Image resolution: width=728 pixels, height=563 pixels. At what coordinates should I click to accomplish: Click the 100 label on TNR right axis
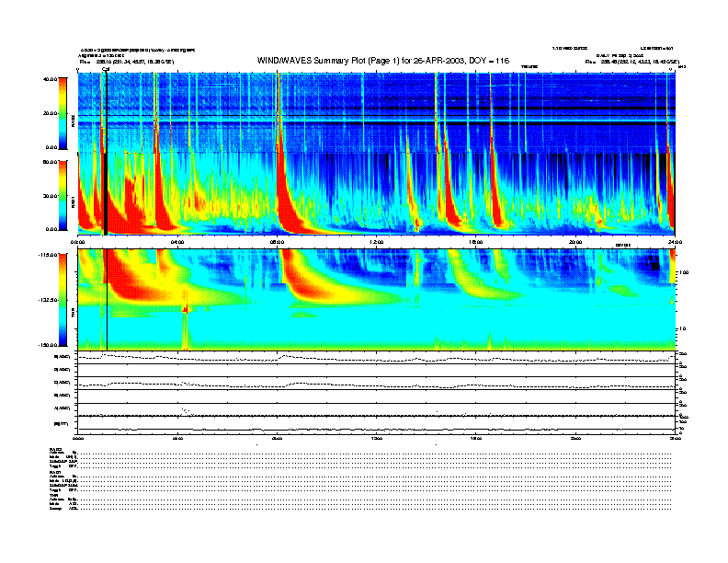[685, 272]
